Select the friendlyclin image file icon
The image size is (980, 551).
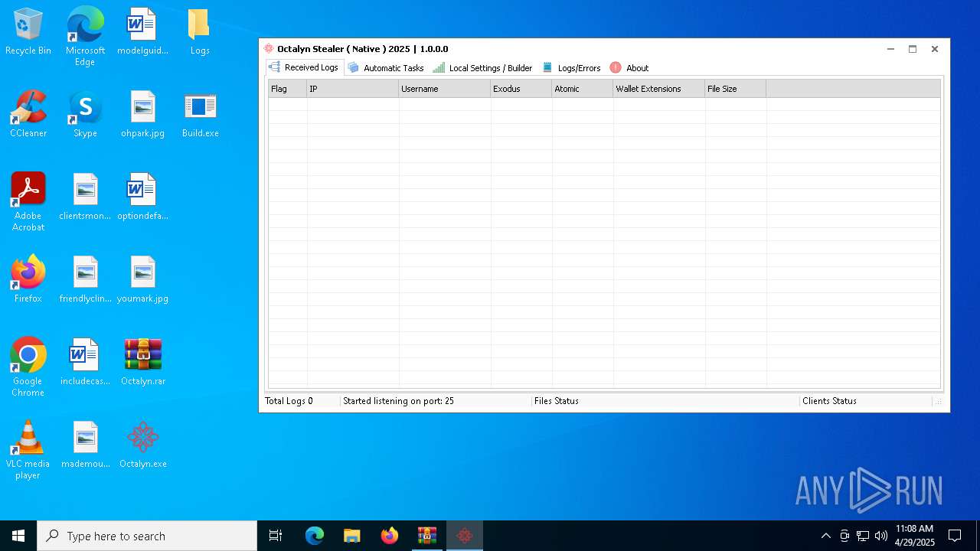[x=85, y=280]
